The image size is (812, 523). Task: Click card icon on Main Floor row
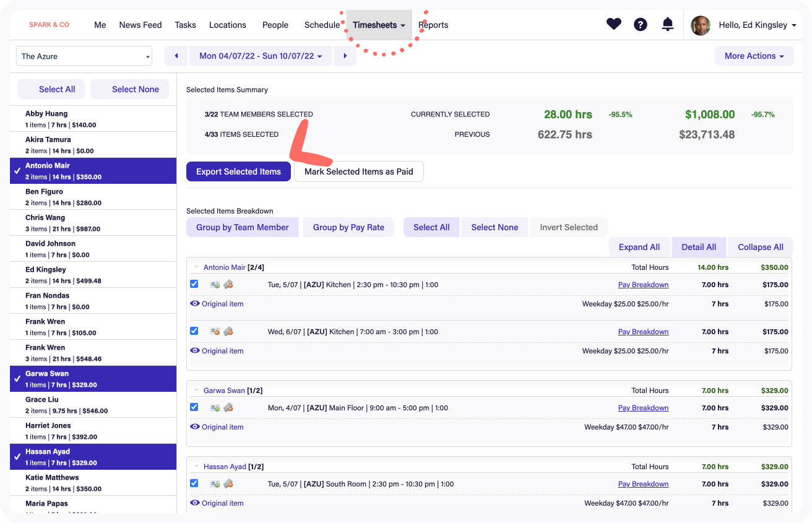click(x=215, y=408)
